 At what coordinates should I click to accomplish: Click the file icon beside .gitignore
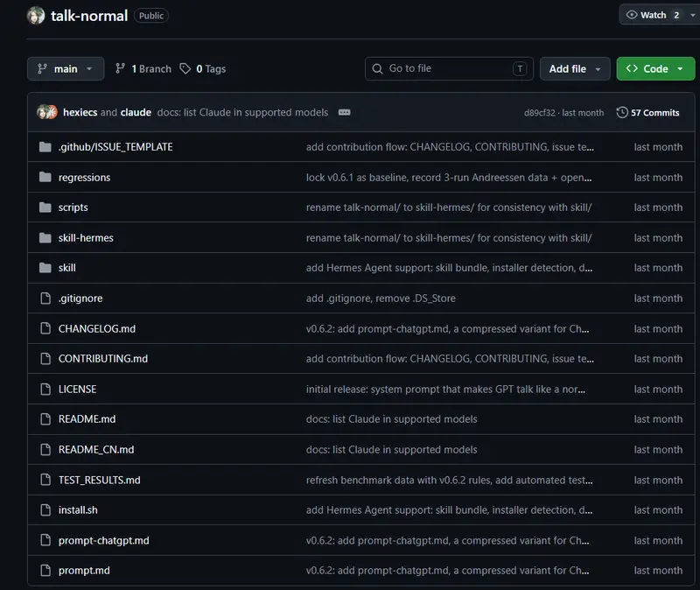coord(45,298)
